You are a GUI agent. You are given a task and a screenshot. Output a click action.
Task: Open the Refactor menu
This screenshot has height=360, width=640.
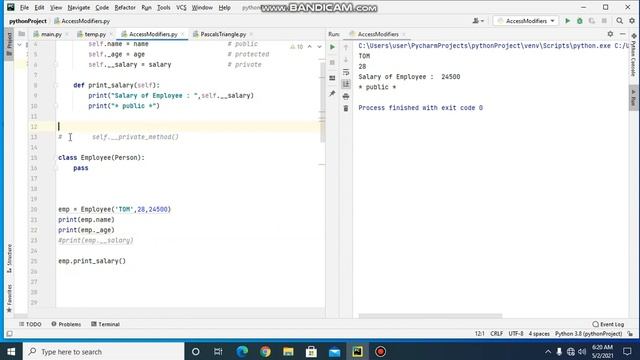(x=125, y=7)
